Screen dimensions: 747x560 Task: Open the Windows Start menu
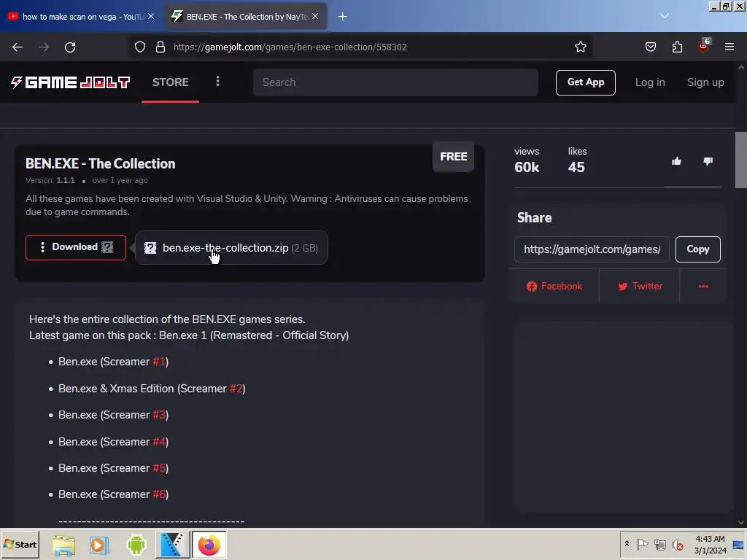pyautogui.click(x=20, y=545)
